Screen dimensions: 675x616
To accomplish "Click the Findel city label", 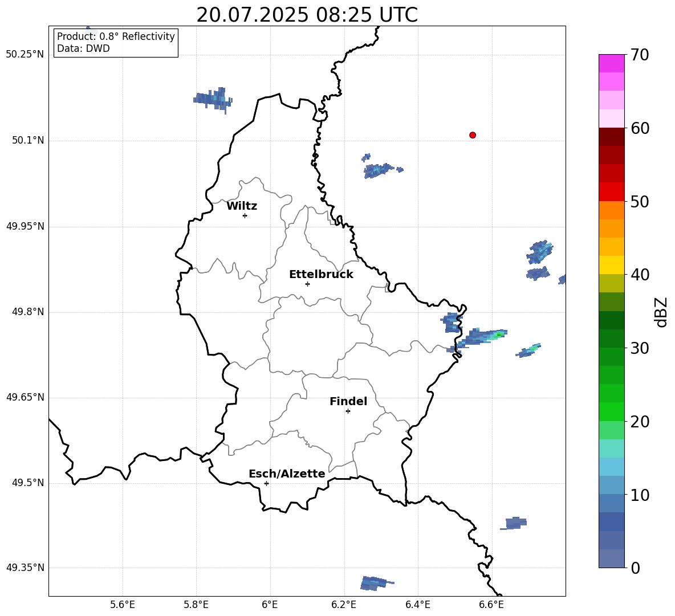I will pyautogui.click(x=348, y=401).
